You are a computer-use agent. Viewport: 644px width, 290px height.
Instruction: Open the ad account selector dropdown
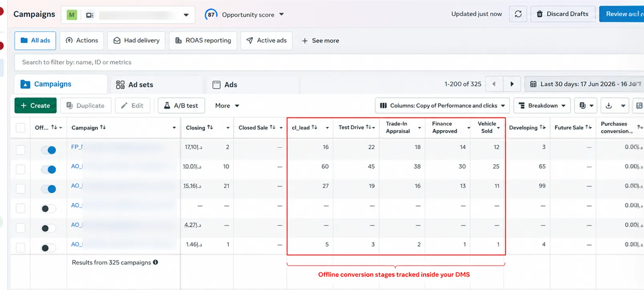(x=128, y=15)
